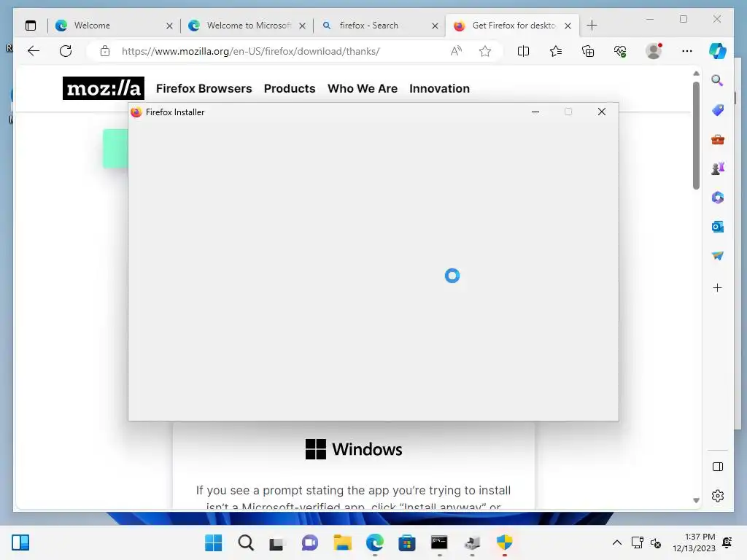Open Drop paper-plane icon in sidebar
The width and height of the screenshot is (747, 560).
pyautogui.click(x=718, y=256)
